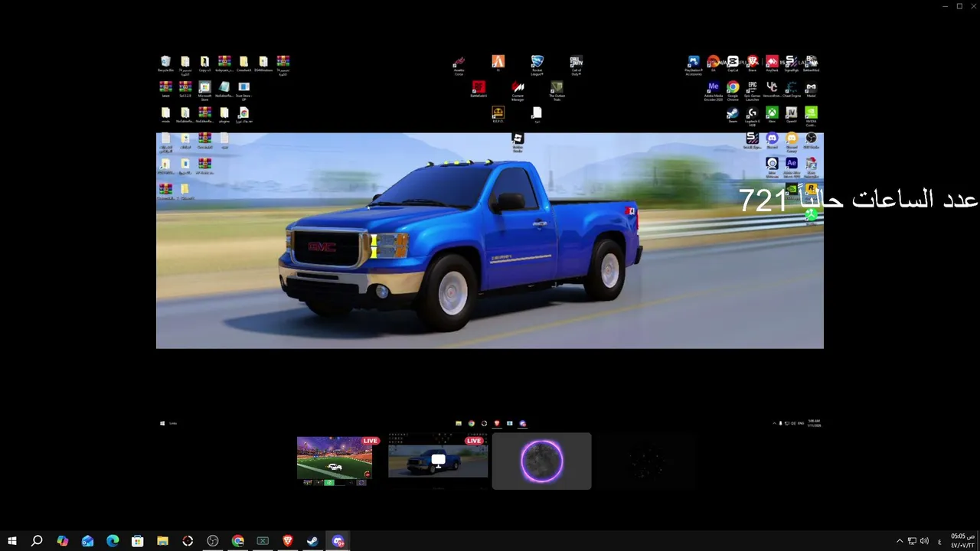Open the CapCut desktop shortcut

pos(733,64)
